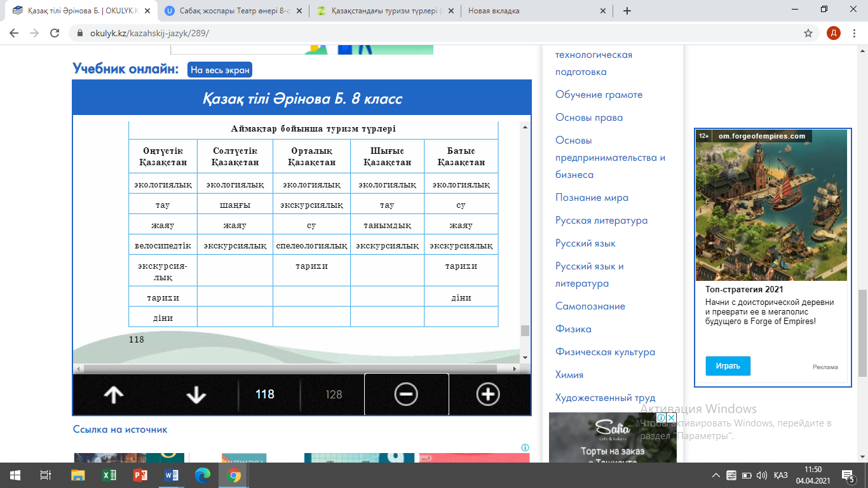Screen dimensions: 868x488
Task: Click the шаңғы table cell
Action: pyautogui.click(x=234, y=205)
